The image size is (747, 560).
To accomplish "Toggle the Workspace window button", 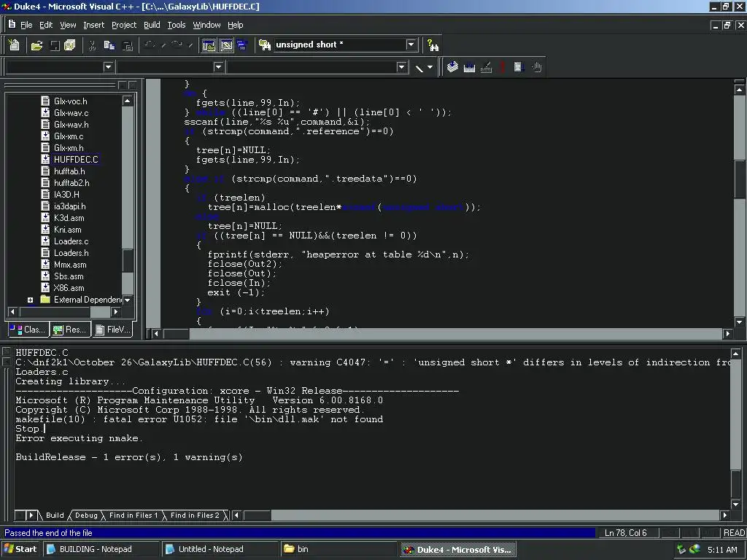I will click(x=209, y=45).
